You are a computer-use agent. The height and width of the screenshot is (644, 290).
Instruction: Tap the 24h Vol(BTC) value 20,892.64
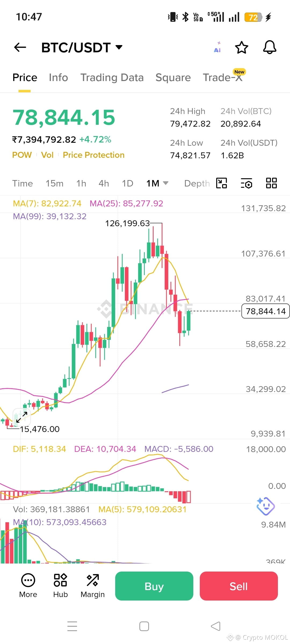point(241,124)
